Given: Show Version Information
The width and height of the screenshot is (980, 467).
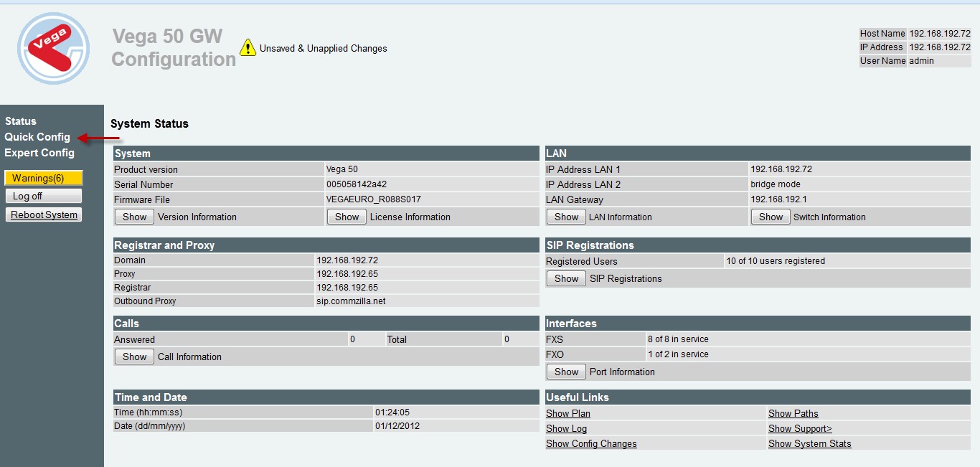Looking at the screenshot, I should pyautogui.click(x=134, y=217).
